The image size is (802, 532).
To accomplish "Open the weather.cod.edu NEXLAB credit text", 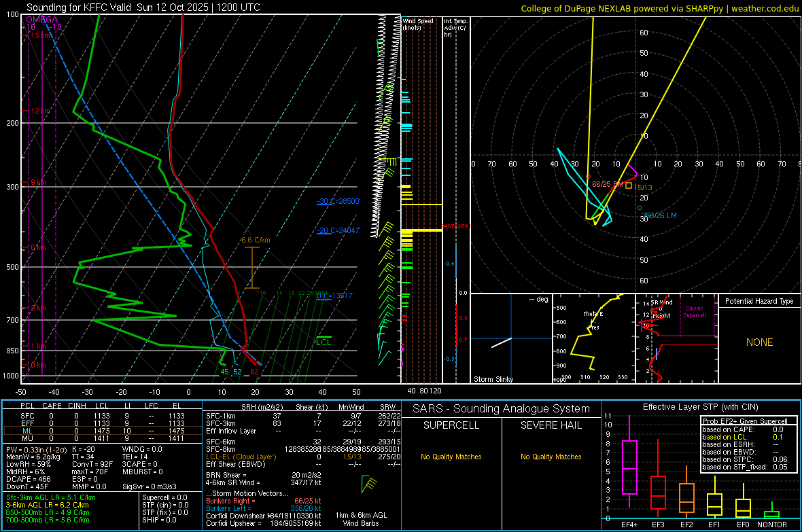I will tap(659, 8).
